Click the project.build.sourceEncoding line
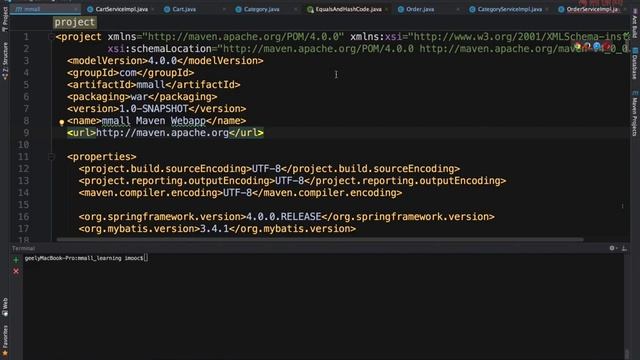The height and width of the screenshot is (360, 640). click(x=269, y=169)
